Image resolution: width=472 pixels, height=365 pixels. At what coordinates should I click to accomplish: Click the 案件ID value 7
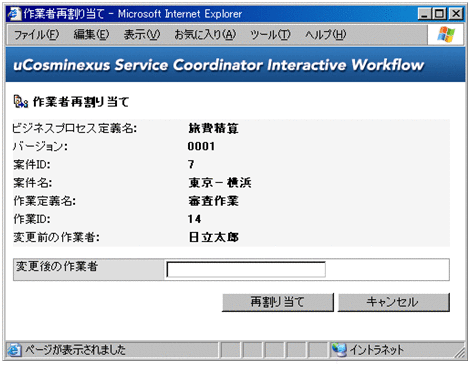click(x=191, y=164)
